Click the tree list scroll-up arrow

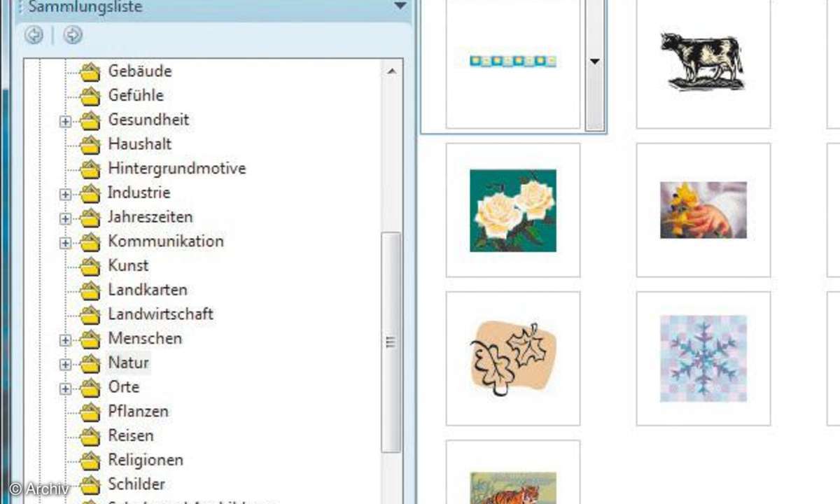391,71
